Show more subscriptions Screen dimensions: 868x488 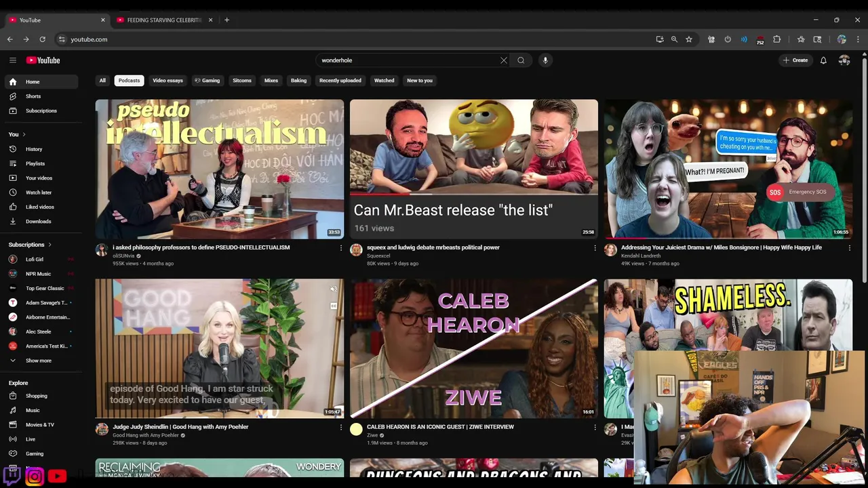coord(41,361)
